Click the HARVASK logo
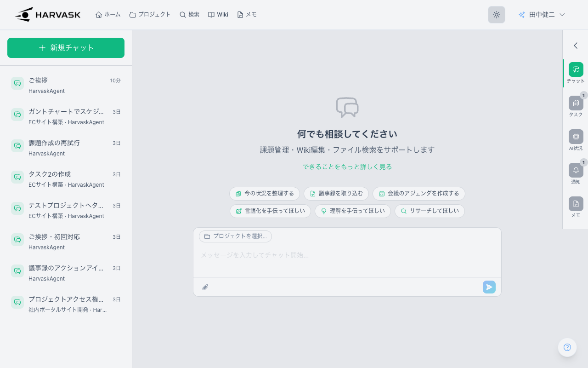588x368 pixels. click(48, 15)
